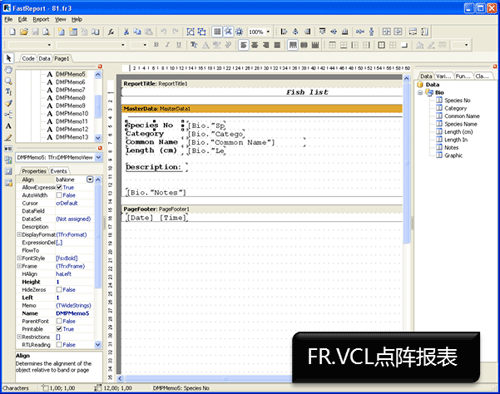This screenshot has width=500, height=394.
Task: Open the font color picker
Action: tap(205, 45)
